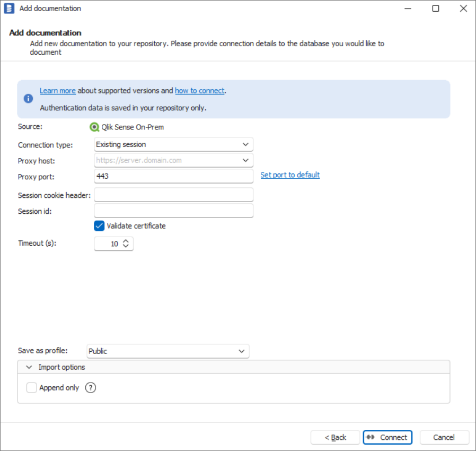Image resolution: width=476 pixels, height=451 pixels.
Task: Click Set port to default link
Action: point(290,175)
